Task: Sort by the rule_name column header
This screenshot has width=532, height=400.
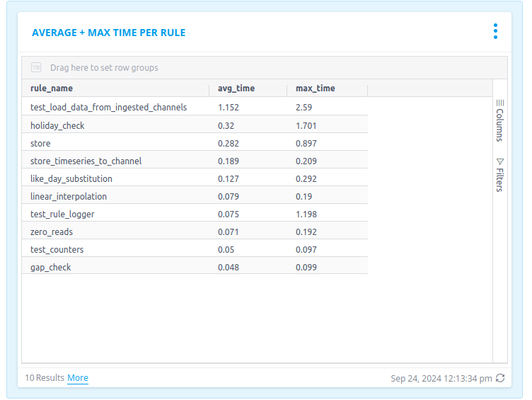Action: 52,88
